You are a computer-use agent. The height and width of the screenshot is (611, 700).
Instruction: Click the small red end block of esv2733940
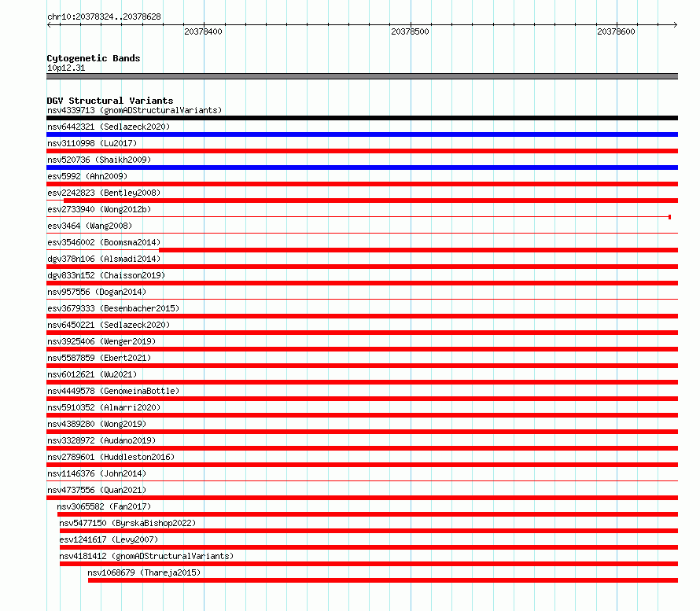pyautogui.click(x=669, y=217)
